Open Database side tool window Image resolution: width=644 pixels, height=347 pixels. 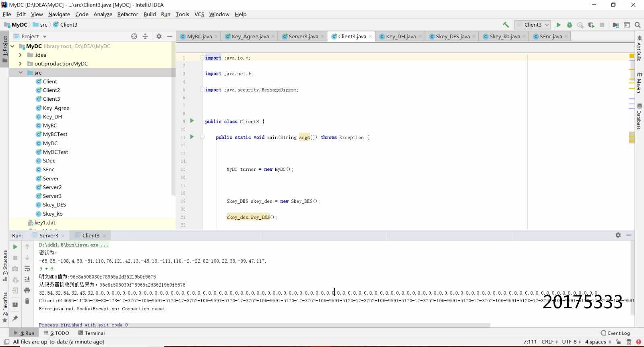[x=639, y=116]
